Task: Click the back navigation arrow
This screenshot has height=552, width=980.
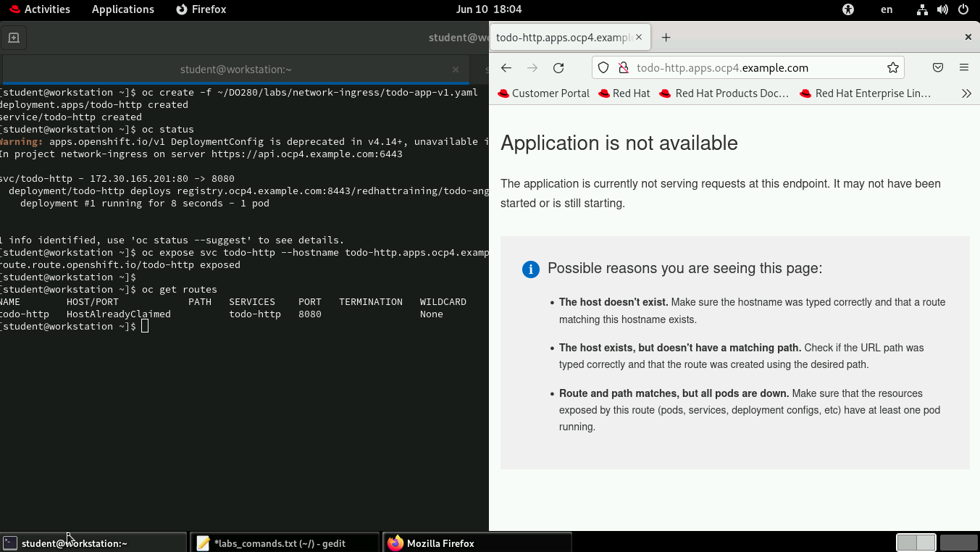Action: point(506,67)
